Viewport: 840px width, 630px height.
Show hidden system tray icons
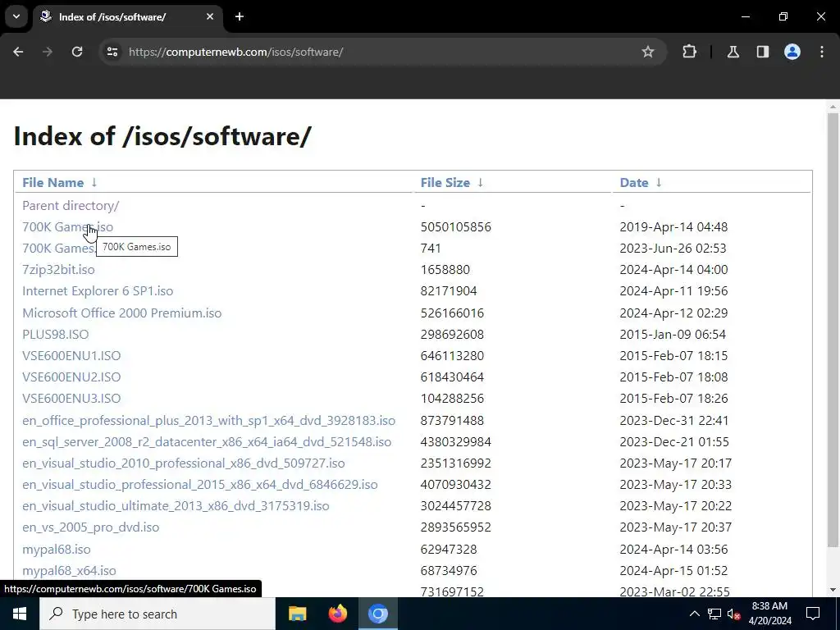694,614
